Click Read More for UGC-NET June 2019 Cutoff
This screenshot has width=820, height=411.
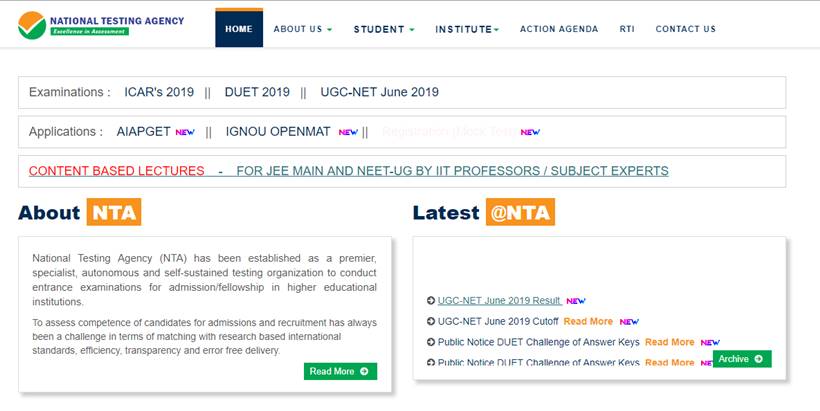pos(588,322)
